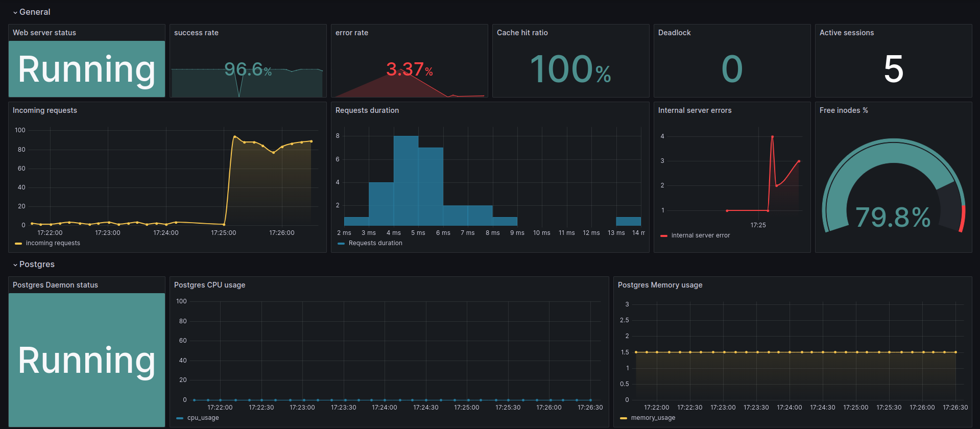Open the error rate panel title
The width and height of the screenshot is (980, 429).
tap(352, 33)
